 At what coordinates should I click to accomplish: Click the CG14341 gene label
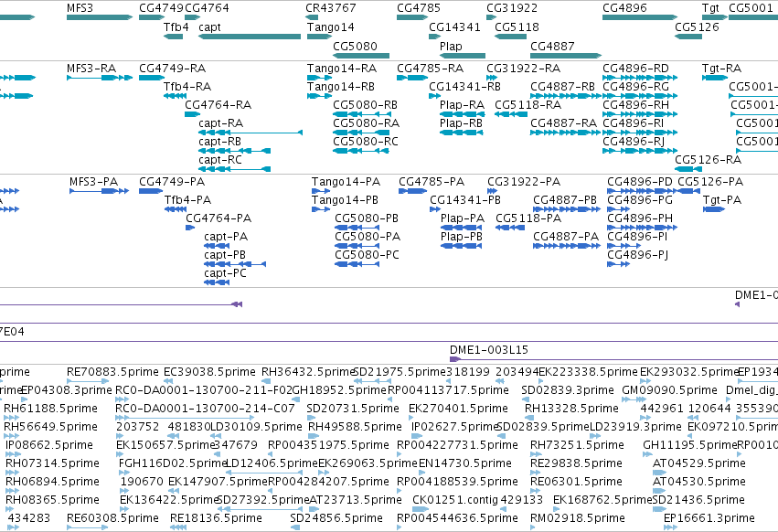coord(454,27)
